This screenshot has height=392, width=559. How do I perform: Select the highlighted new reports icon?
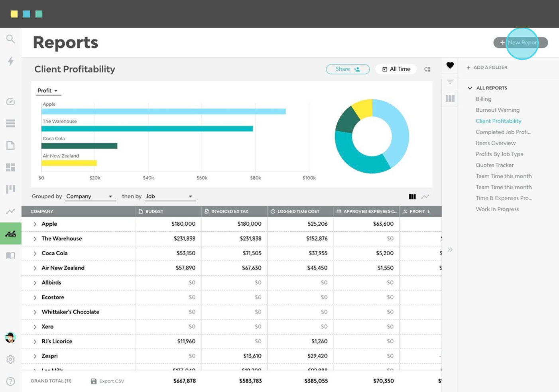(10, 233)
